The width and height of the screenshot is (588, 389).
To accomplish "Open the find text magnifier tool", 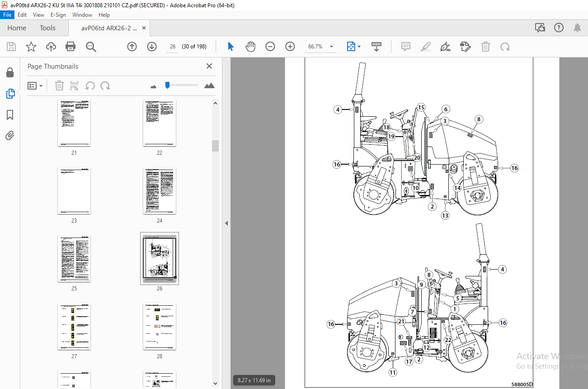I will pyautogui.click(x=91, y=47).
